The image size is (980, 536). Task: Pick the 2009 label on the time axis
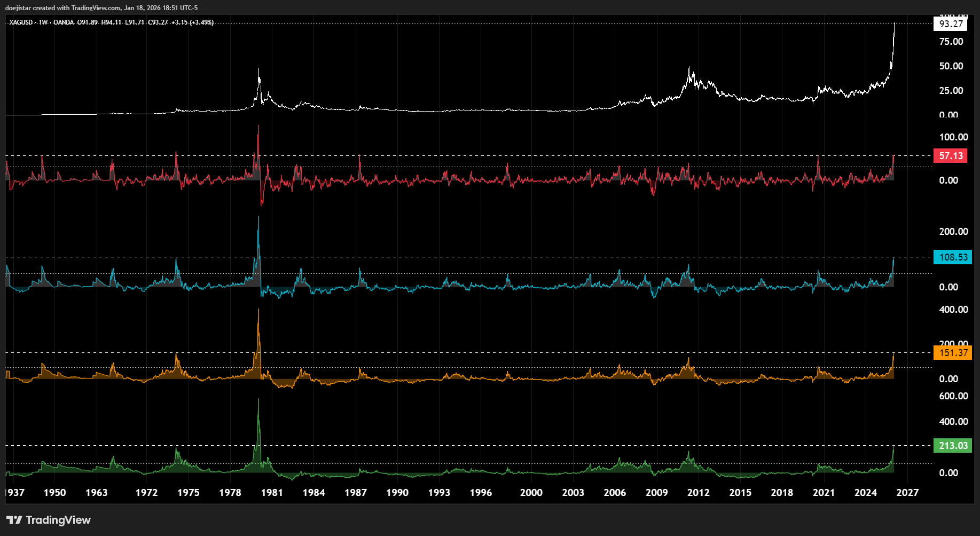(x=656, y=493)
